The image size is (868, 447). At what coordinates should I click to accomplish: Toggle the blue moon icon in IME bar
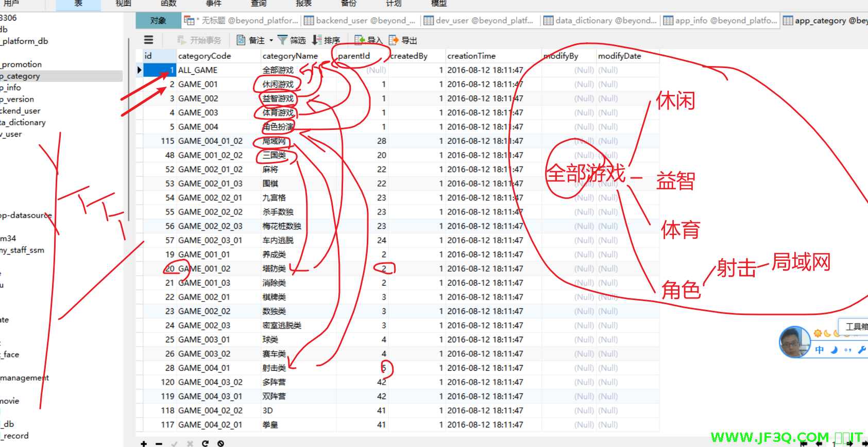[x=834, y=350]
